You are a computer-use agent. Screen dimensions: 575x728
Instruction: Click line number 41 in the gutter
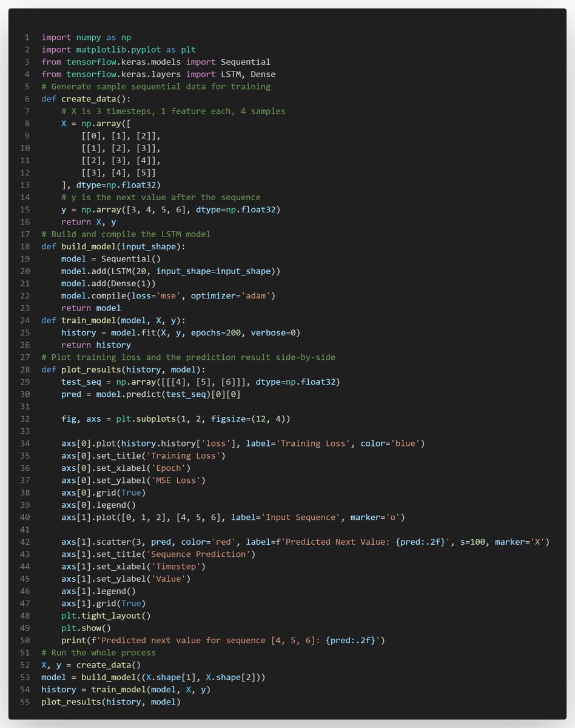click(25, 529)
